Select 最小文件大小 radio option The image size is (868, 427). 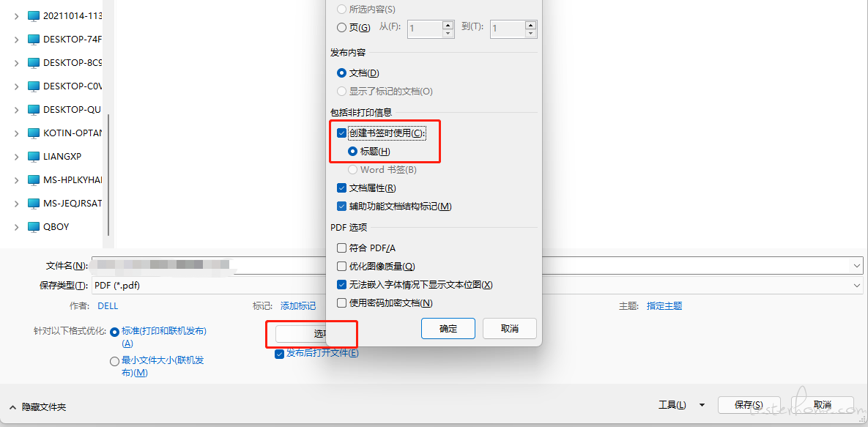coord(114,361)
